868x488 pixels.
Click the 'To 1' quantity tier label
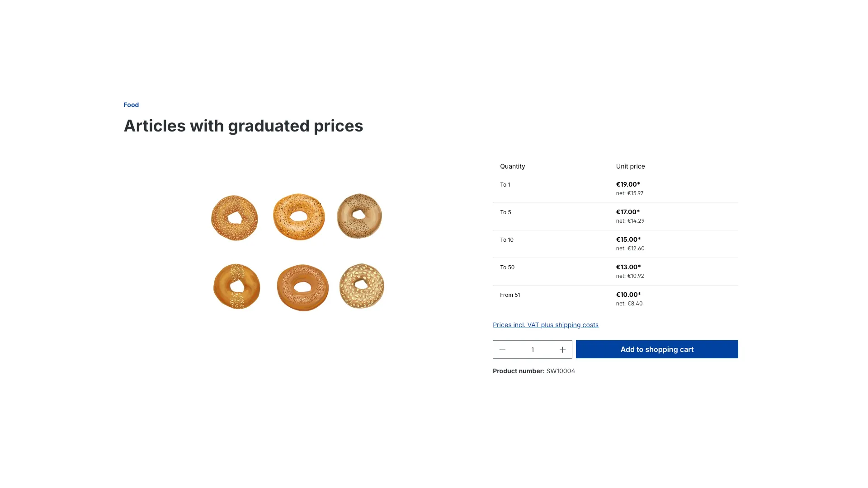505,185
